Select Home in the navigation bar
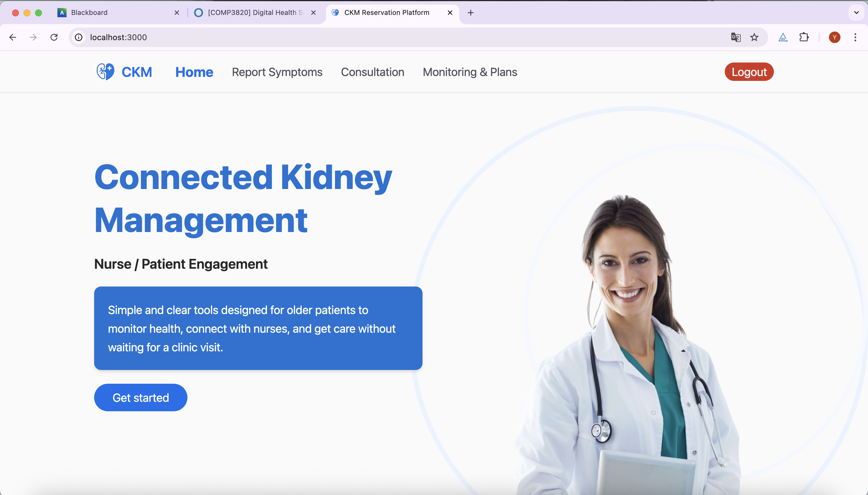Viewport: 868px width, 495px height. coord(194,72)
